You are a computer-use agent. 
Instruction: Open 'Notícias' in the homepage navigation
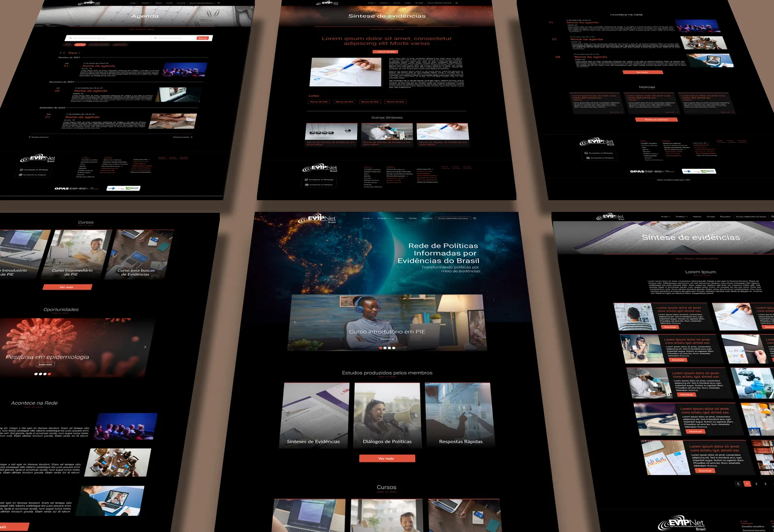pyautogui.click(x=399, y=218)
